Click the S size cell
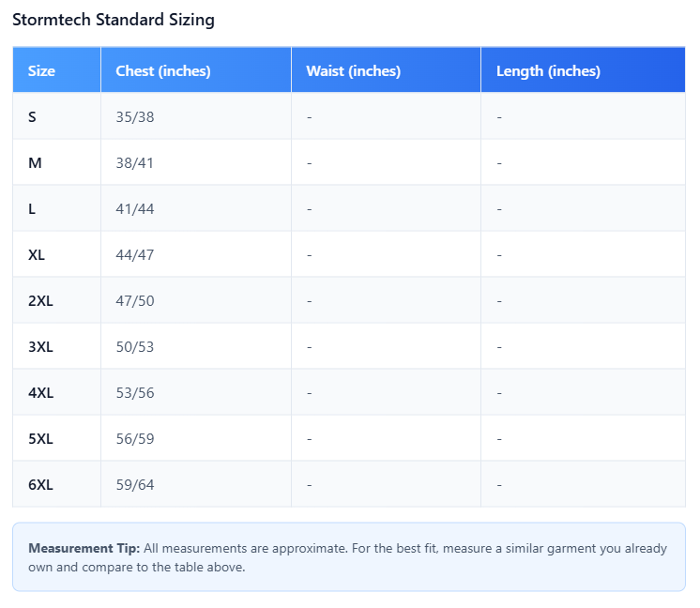This screenshot has width=700, height=608. (56, 117)
